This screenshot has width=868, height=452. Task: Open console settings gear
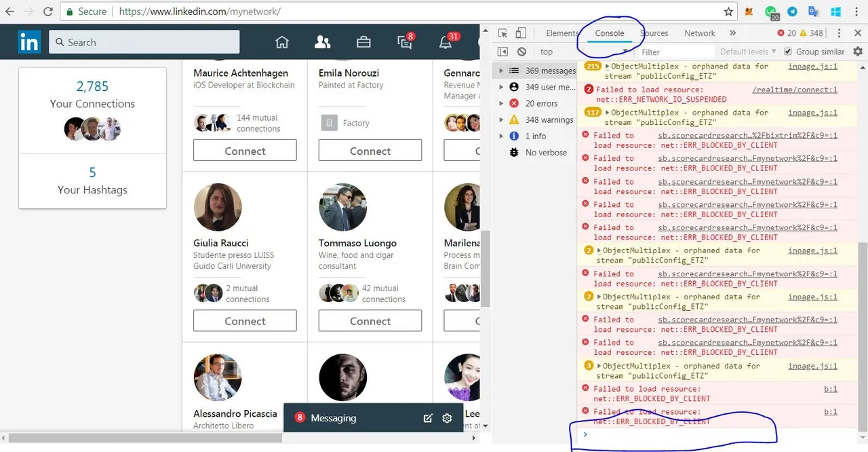point(858,52)
